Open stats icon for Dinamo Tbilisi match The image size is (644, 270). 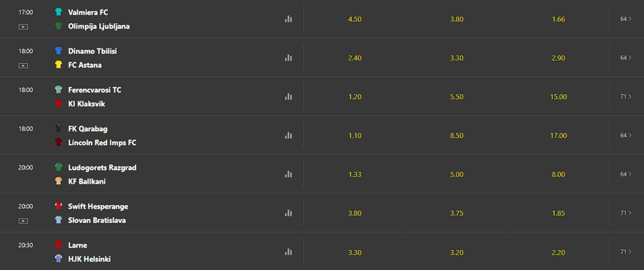click(289, 58)
